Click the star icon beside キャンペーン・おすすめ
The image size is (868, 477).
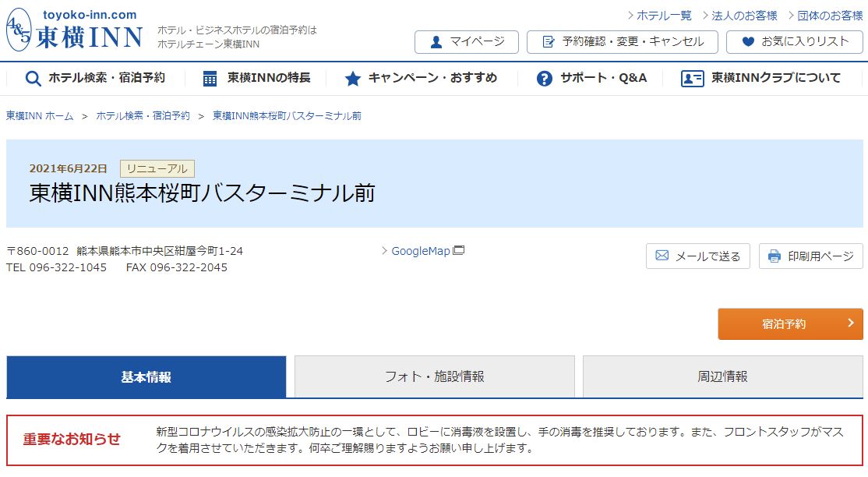(353, 79)
